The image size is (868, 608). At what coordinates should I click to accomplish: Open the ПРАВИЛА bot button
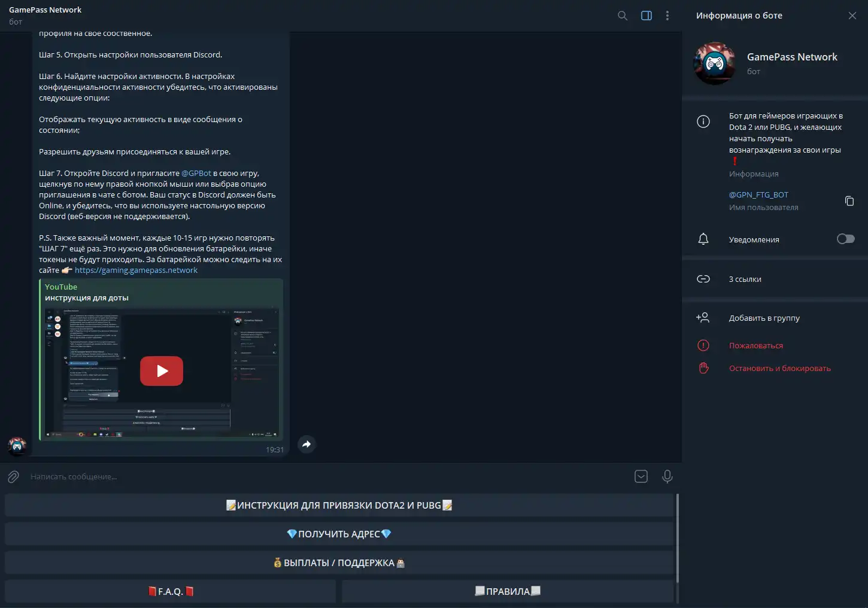click(x=508, y=591)
